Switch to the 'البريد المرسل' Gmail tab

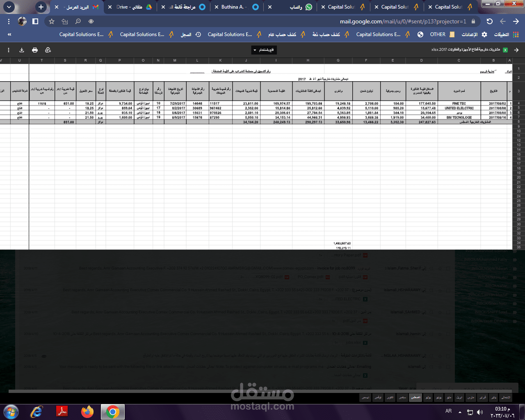(x=77, y=7)
